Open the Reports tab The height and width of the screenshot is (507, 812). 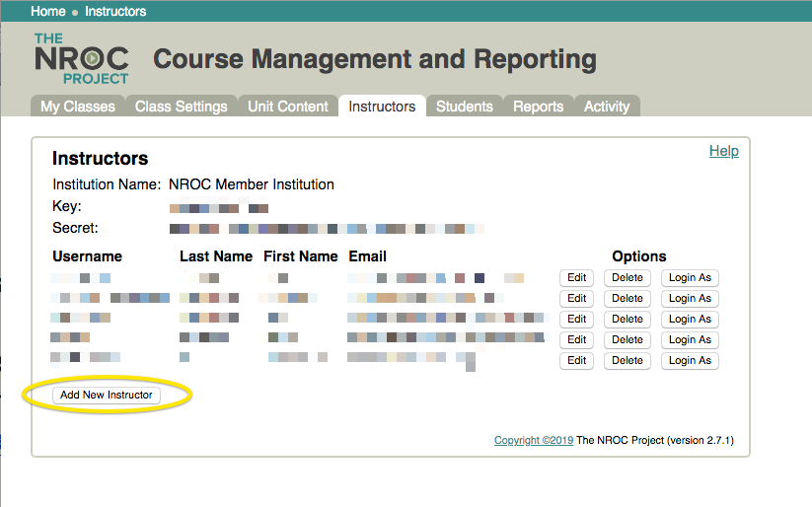[539, 107]
